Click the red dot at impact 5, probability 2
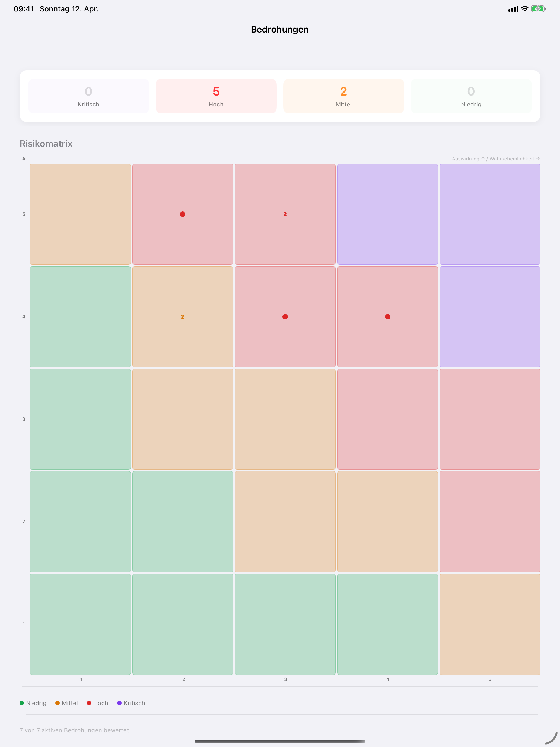The width and height of the screenshot is (560, 747). [x=183, y=214]
